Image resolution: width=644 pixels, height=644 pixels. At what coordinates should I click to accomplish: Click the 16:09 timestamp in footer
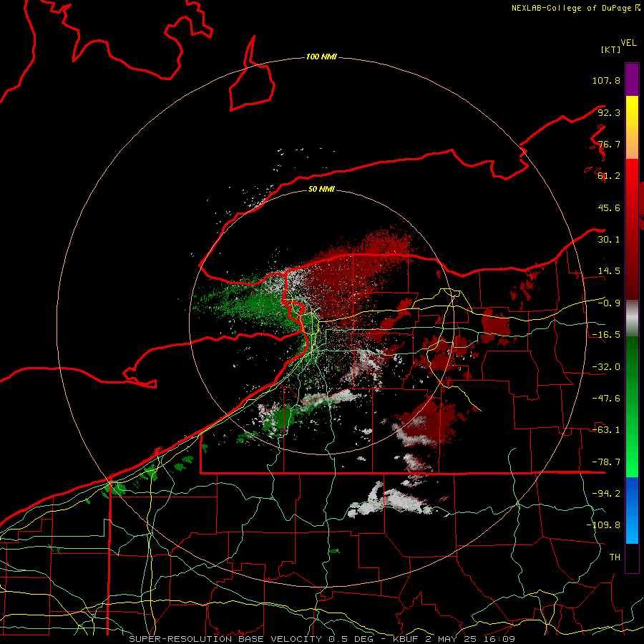(x=500, y=639)
